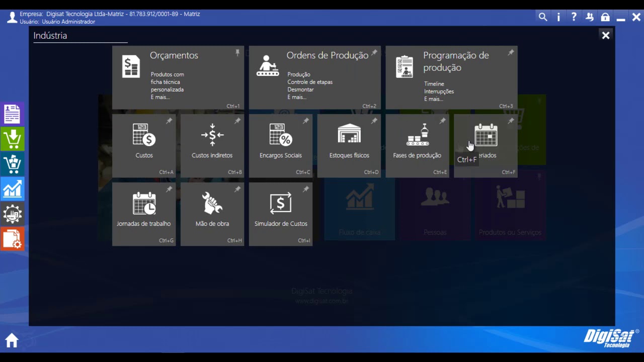Pin the Orçamentos tile
The height and width of the screenshot is (362, 644).
(x=237, y=52)
